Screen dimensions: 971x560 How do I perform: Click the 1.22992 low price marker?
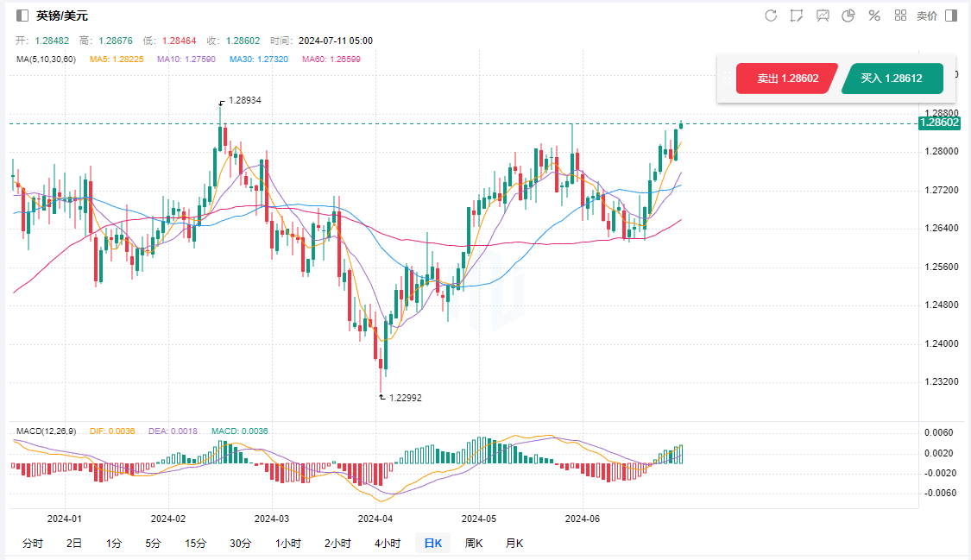point(405,398)
